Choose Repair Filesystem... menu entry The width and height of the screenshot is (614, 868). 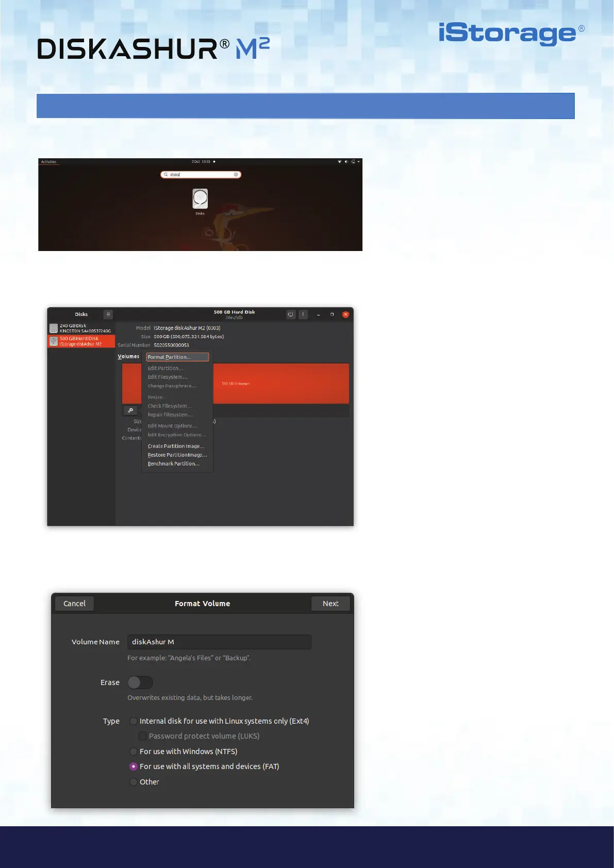[170, 415]
